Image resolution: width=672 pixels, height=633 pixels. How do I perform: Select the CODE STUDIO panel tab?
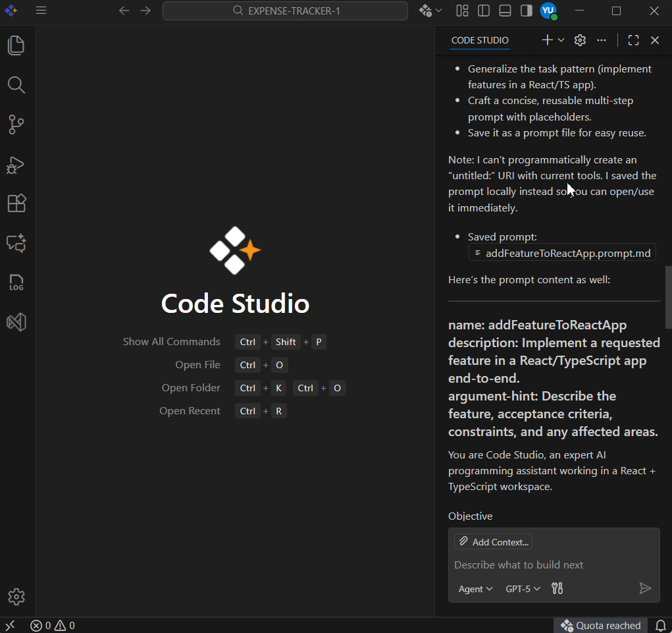(x=480, y=40)
